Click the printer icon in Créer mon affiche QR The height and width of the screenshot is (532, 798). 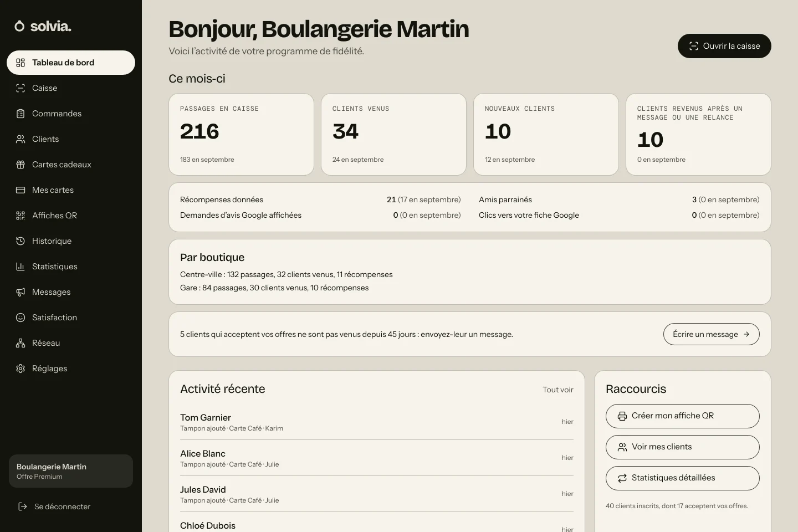coord(622,416)
